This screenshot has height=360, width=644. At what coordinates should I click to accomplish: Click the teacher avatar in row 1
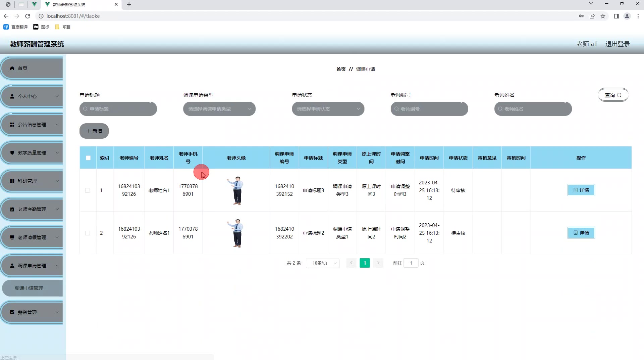pos(236,190)
